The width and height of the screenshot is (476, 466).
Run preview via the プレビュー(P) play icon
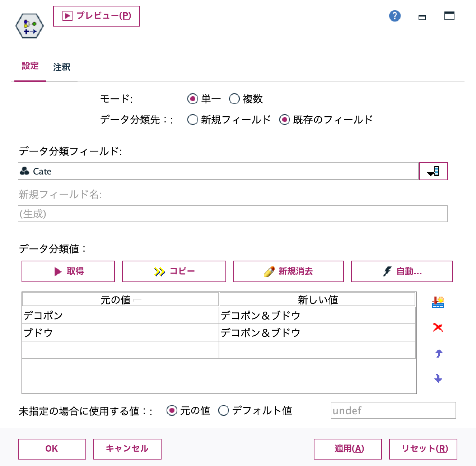pos(96,16)
